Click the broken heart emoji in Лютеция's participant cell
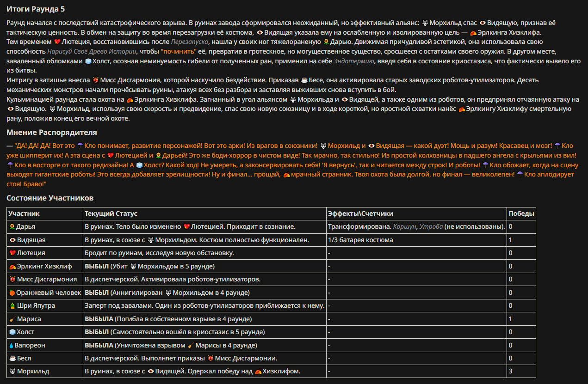Screen dimensions: 588x384 (x=12, y=253)
